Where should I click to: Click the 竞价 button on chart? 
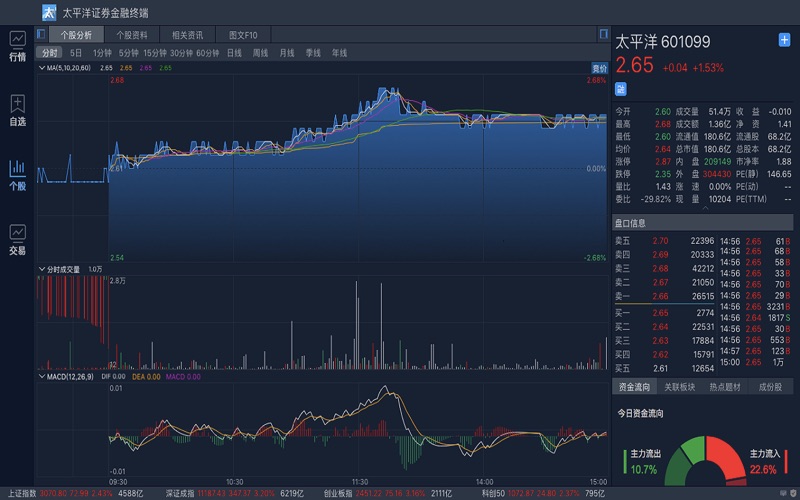tap(599, 68)
